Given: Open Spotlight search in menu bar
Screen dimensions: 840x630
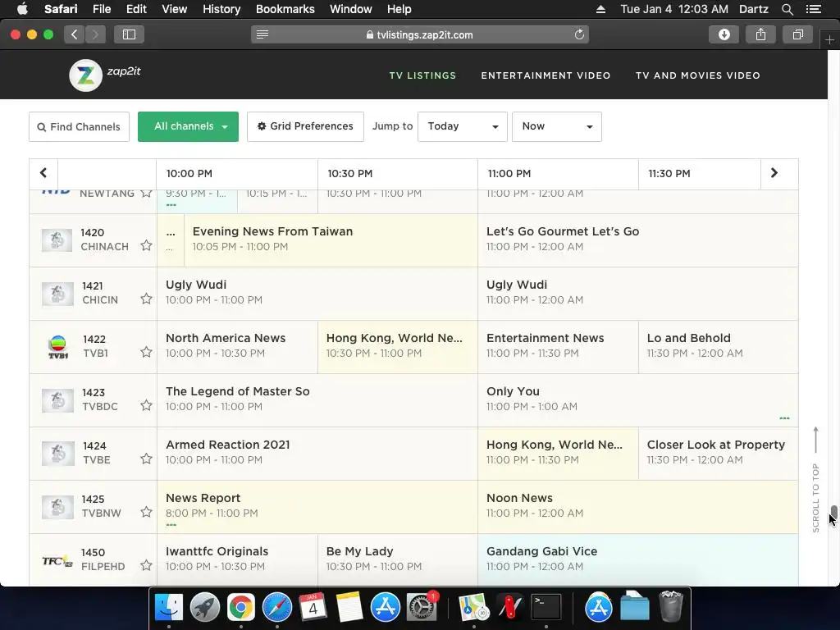Looking at the screenshot, I should 787,9.
